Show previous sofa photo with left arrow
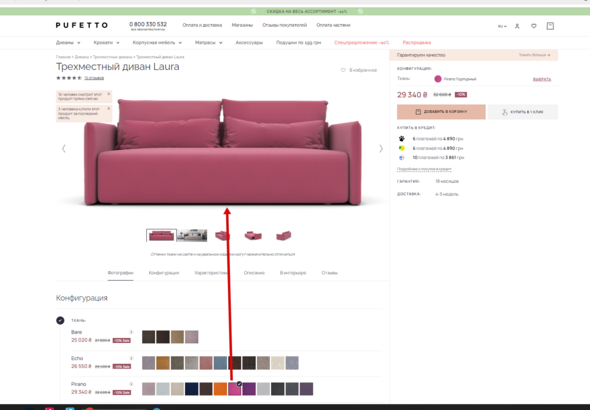 64,149
